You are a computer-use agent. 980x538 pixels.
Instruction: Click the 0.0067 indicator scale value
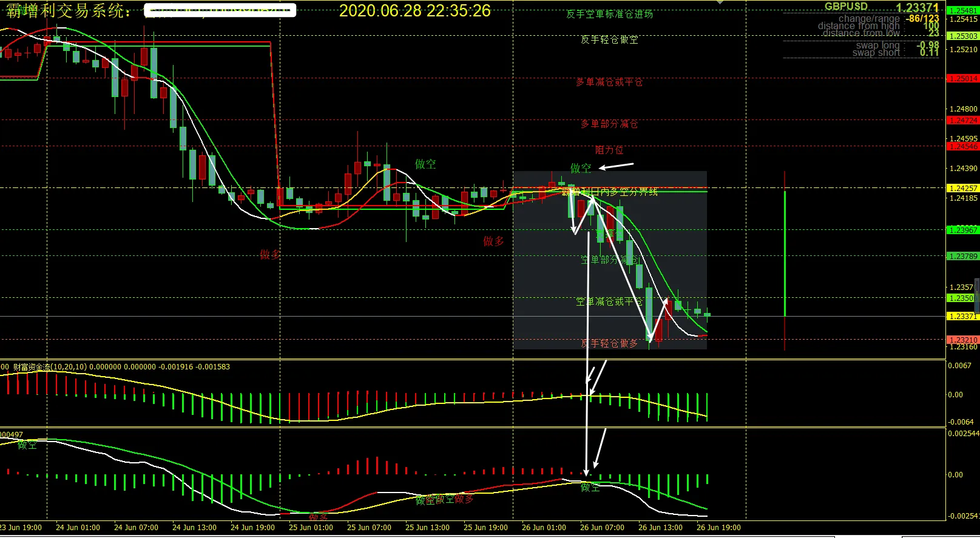(x=959, y=366)
